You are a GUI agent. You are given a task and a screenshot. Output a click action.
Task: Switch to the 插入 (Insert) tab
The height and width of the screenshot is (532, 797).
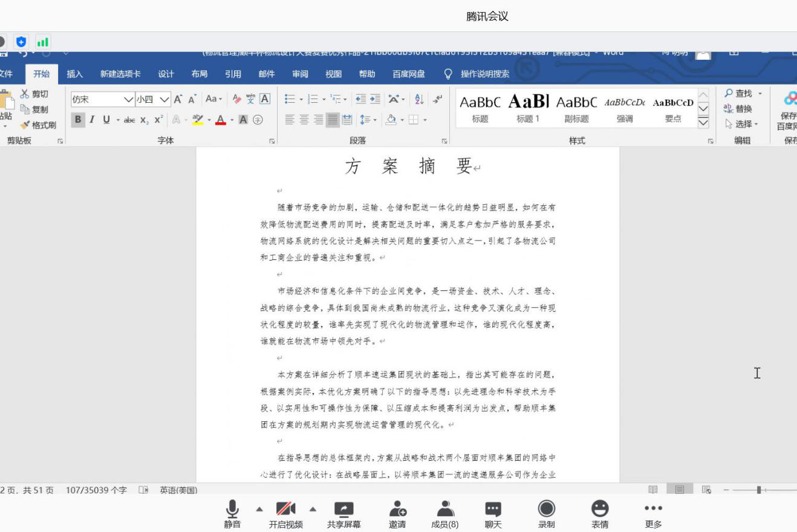pyautogui.click(x=75, y=74)
